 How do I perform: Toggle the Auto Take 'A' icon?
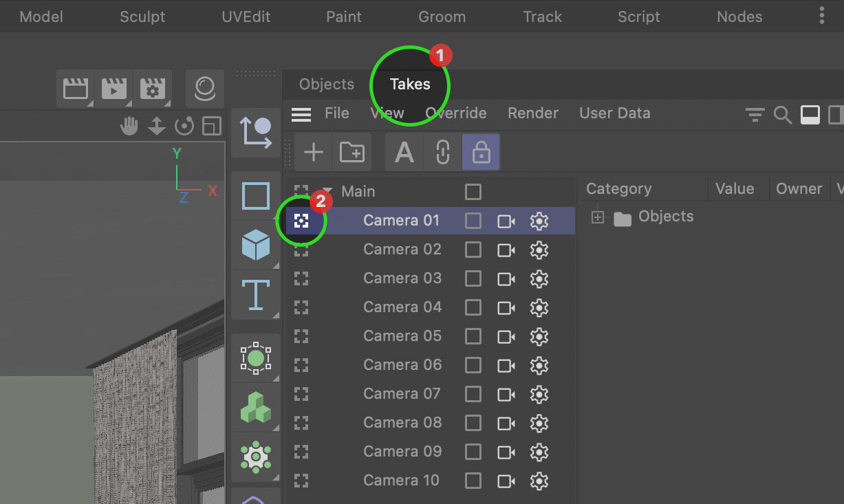pos(404,152)
